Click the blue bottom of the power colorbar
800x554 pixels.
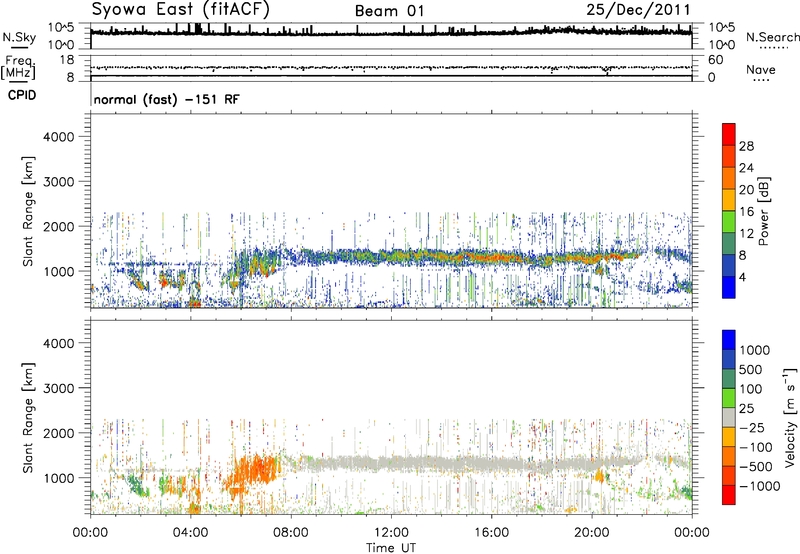click(x=729, y=287)
